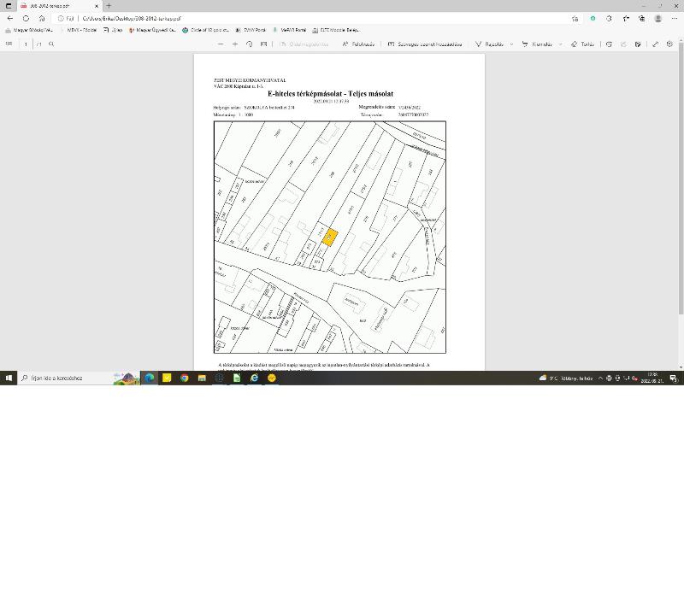
Task: Open a new browser tab
Action: click(x=109, y=6)
